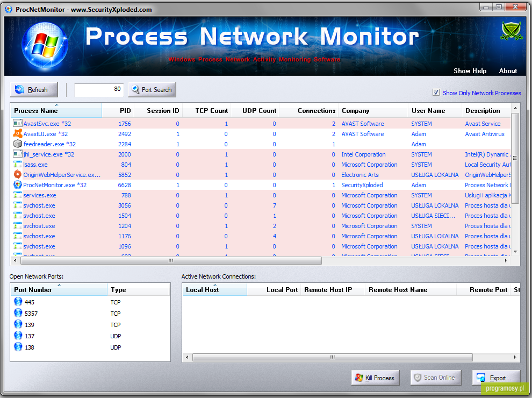The width and height of the screenshot is (532, 398).
Task: Click the Port Search button
Action: coord(152,89)
